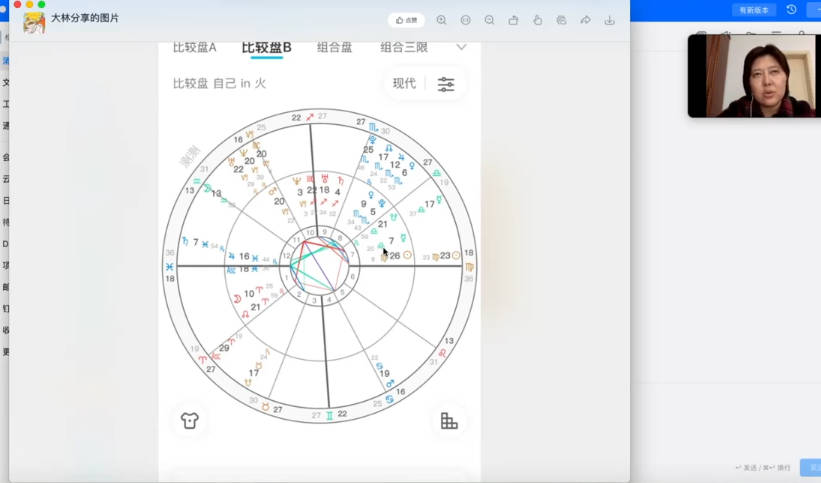Open chart settings sliders icon

[x=446, y=83]
